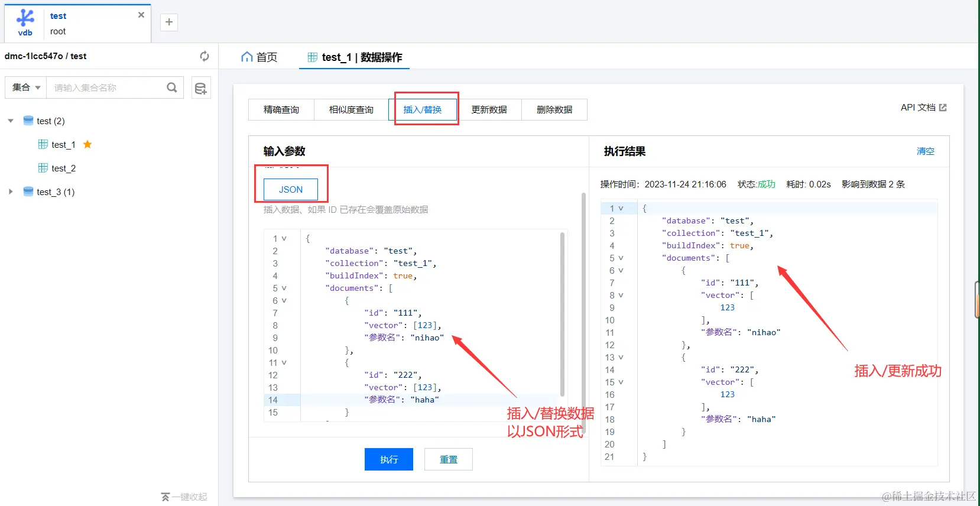Open the API 文档 external link icon
The height and width of the screenshot is (506, 980).
click(943, 108)
